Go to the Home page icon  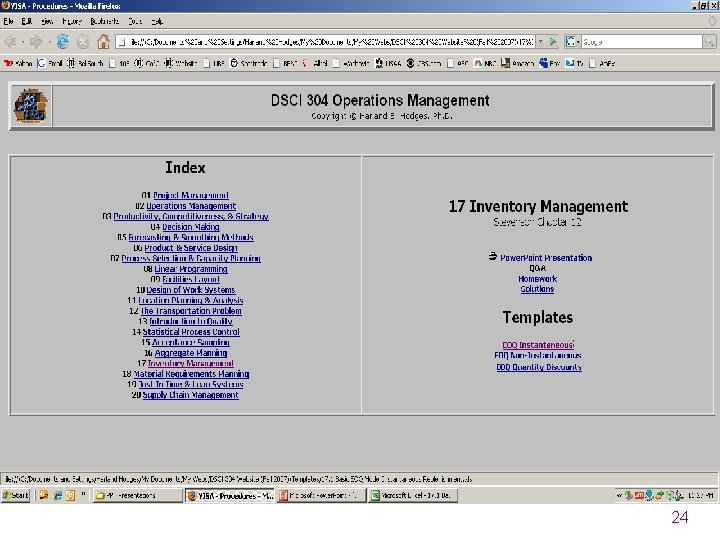(x=103, y=42)
